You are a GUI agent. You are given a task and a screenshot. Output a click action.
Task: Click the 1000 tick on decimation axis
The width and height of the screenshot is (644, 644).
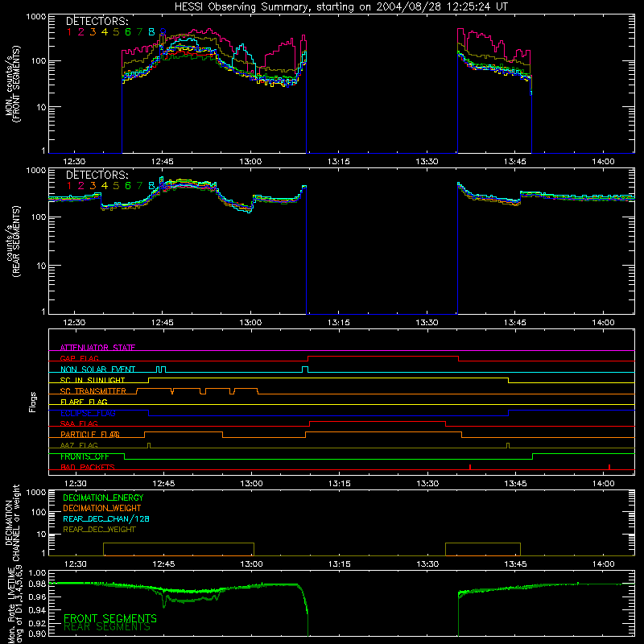pos(36,492)
